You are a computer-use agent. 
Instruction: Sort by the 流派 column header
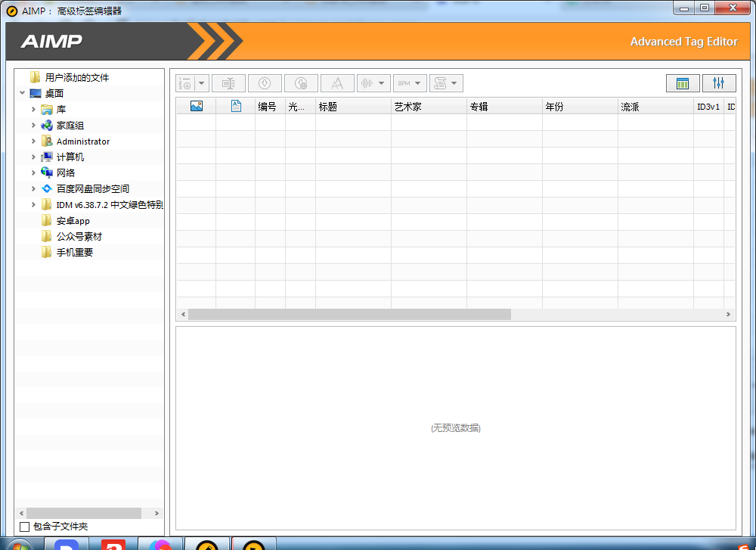point(655,107)
